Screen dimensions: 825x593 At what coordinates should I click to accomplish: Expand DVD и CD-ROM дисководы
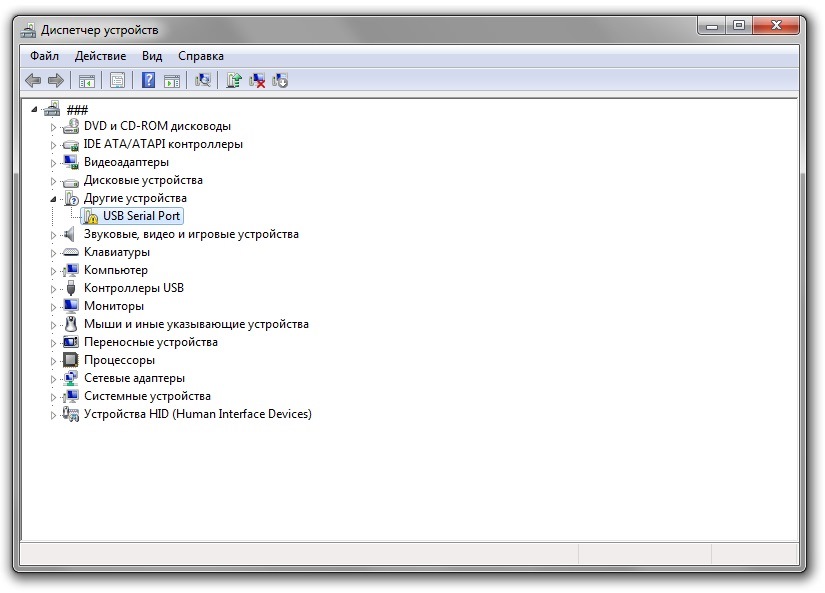click(x=53, y=127)
